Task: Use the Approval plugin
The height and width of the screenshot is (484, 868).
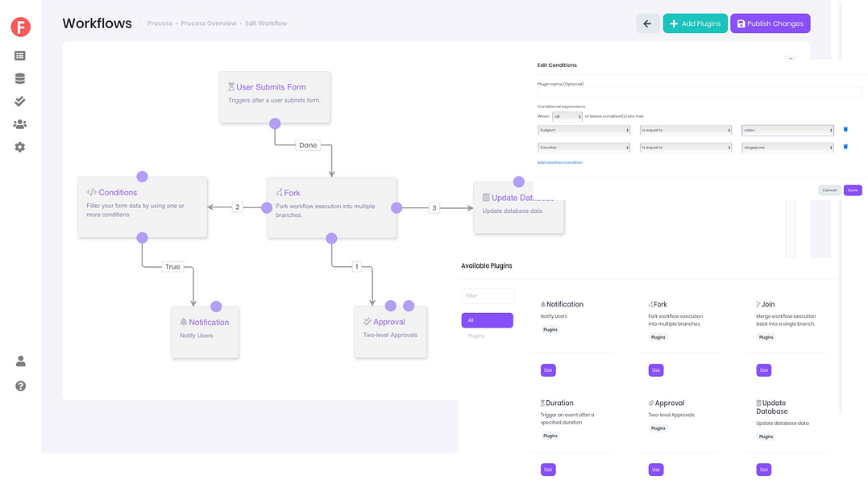Action: click(656, 469)
